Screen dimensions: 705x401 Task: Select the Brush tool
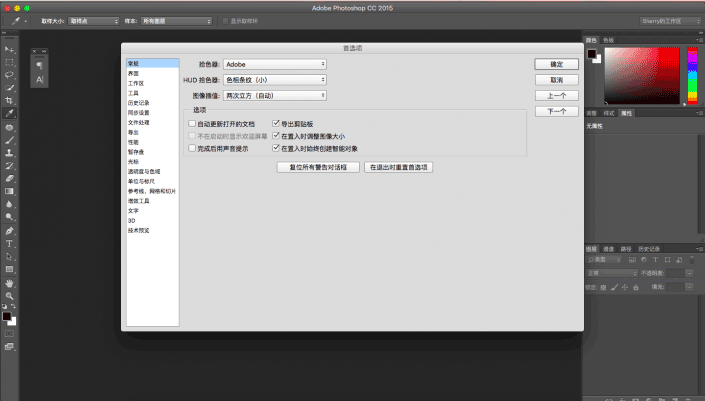pyautogui.click(x=9, y=140)
